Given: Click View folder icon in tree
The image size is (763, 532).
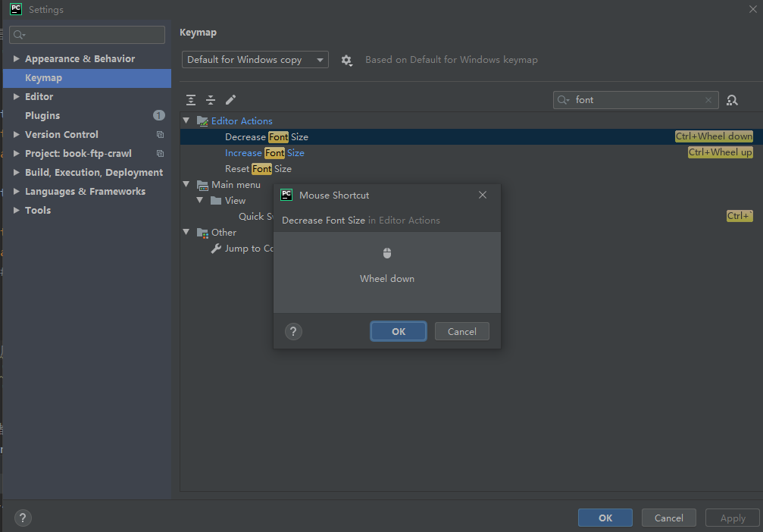Looking at the screenshot, I should pos(216,201).
